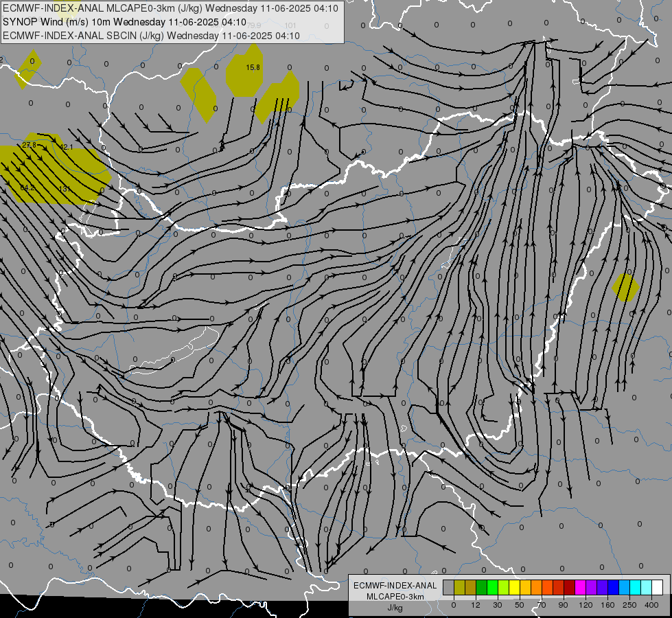Click the 64.2 value on map
Image resolution: width=672 pixels, height=618 pixels.
(x=27, y=187)
